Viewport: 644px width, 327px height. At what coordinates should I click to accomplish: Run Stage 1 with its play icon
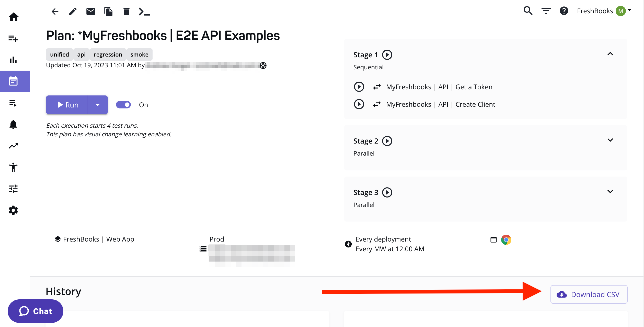click(387, 54)
